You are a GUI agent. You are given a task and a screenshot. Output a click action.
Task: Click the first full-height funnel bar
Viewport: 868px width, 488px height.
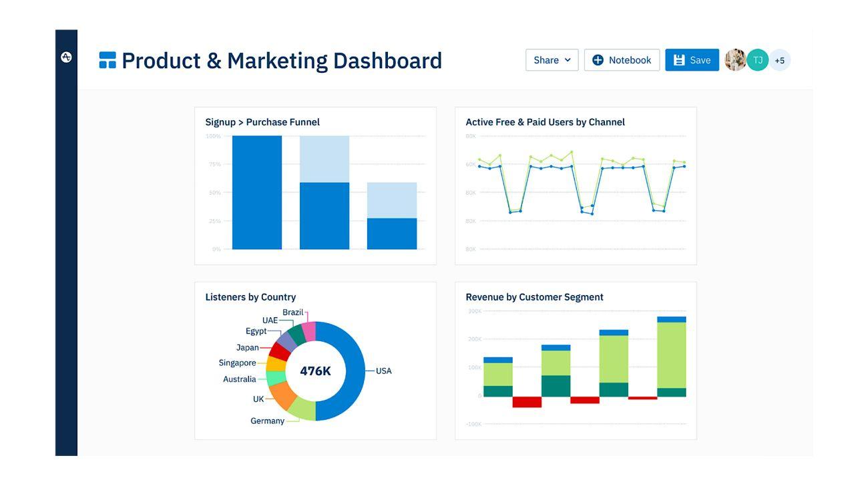pos(257,192)
